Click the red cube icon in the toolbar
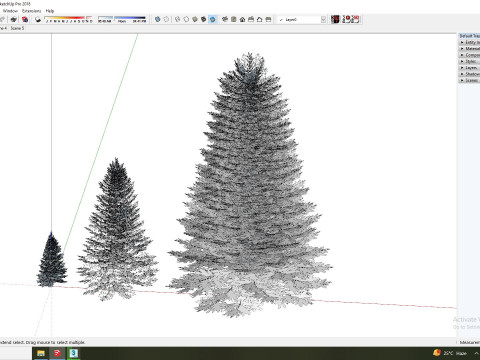The width and height of the screenshot is (480, 360). point(25,20)
